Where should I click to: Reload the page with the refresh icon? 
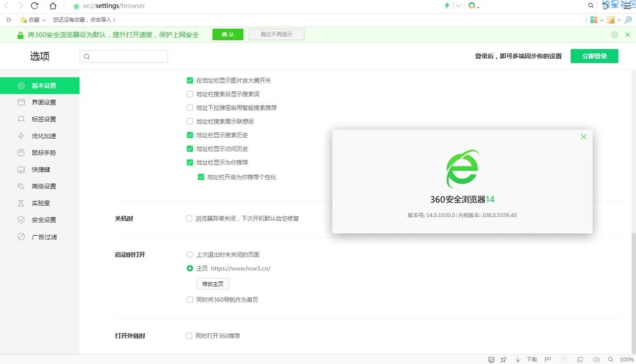coord(35,6)
